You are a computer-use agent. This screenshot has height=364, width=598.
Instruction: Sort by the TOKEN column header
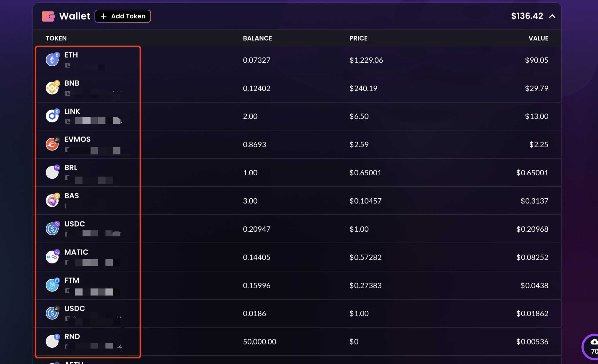click(56, 38)
